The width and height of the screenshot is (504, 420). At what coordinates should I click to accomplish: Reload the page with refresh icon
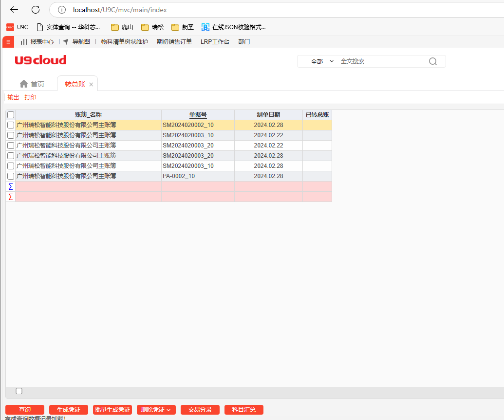[x=36, y=10]
